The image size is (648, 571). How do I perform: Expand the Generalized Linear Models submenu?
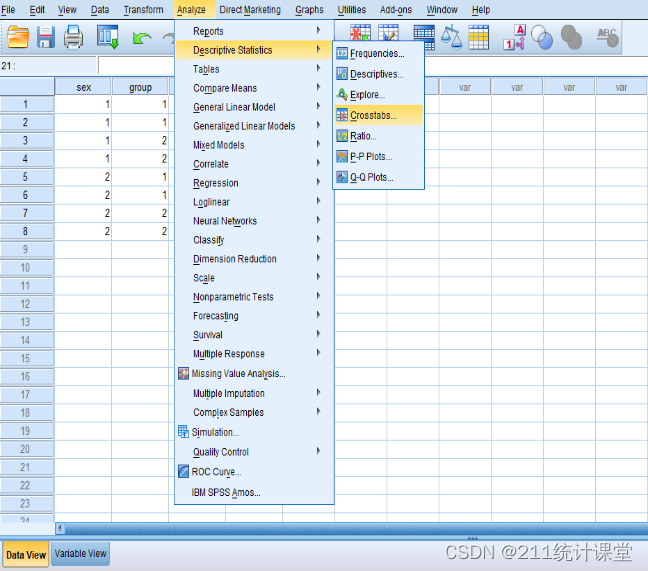pyautogui.click(x=254, y=126)
